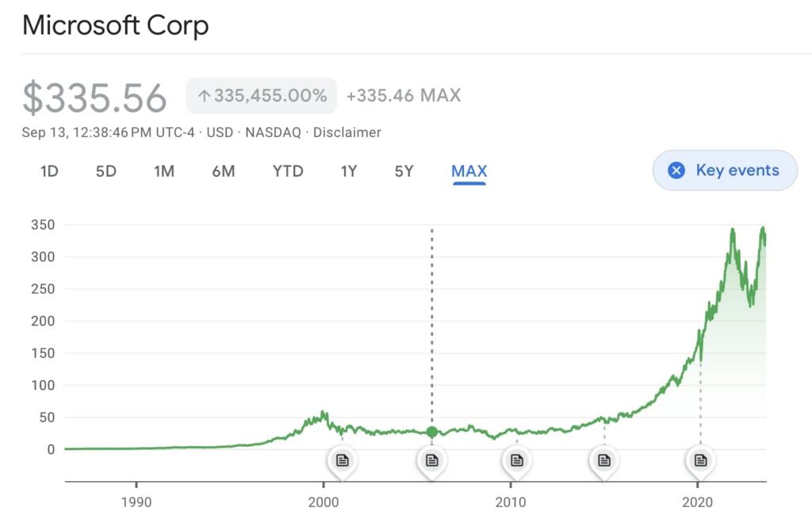The image size is (812, 523).
Task: Click the X icon in Key events
Action: pyautogui.click(x=676, y=170)
